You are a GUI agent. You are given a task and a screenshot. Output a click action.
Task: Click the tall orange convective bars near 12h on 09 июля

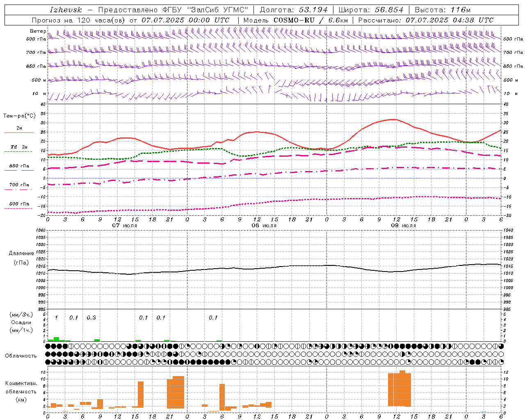pos(399,388)
